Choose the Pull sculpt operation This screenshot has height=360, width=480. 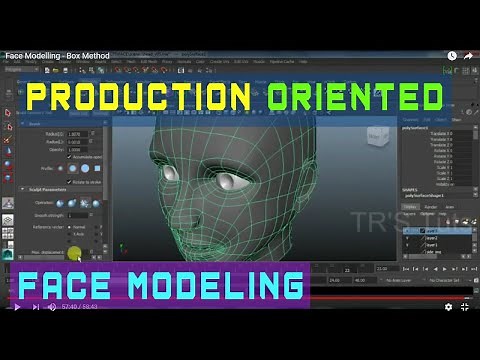pyautogui.click(x=72, y=203)
